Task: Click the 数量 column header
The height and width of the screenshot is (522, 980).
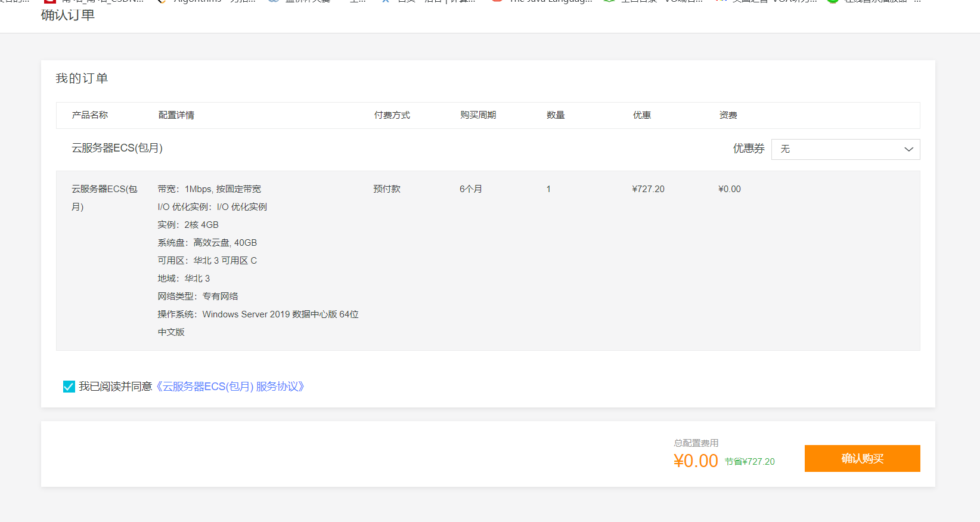Action: tap(556, 115)
